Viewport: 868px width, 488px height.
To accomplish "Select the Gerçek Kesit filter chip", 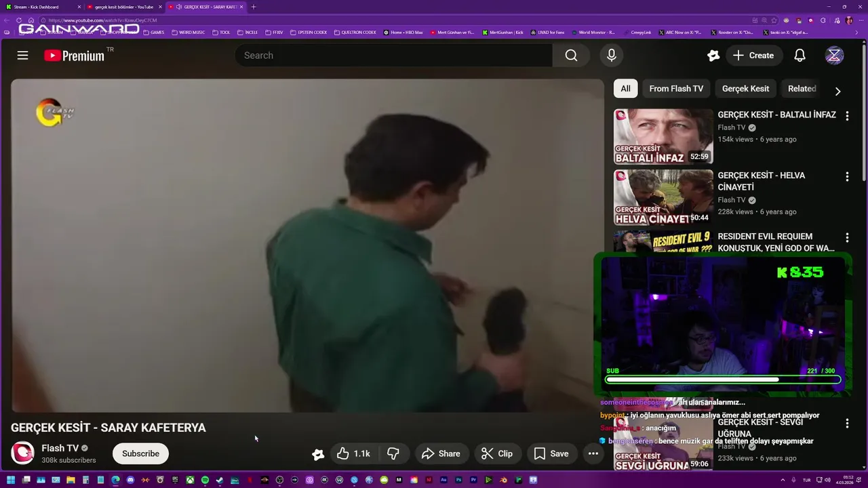I will 745,89.
